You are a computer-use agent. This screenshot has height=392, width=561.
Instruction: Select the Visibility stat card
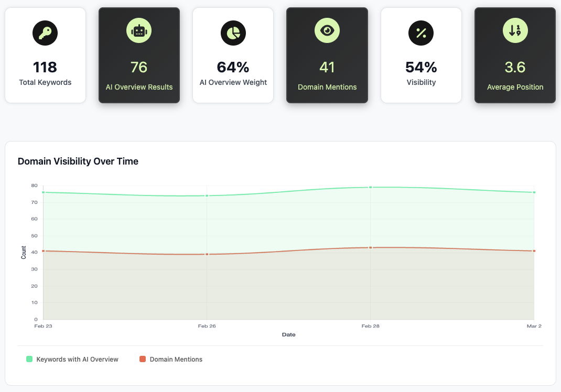tap(421, 55)
